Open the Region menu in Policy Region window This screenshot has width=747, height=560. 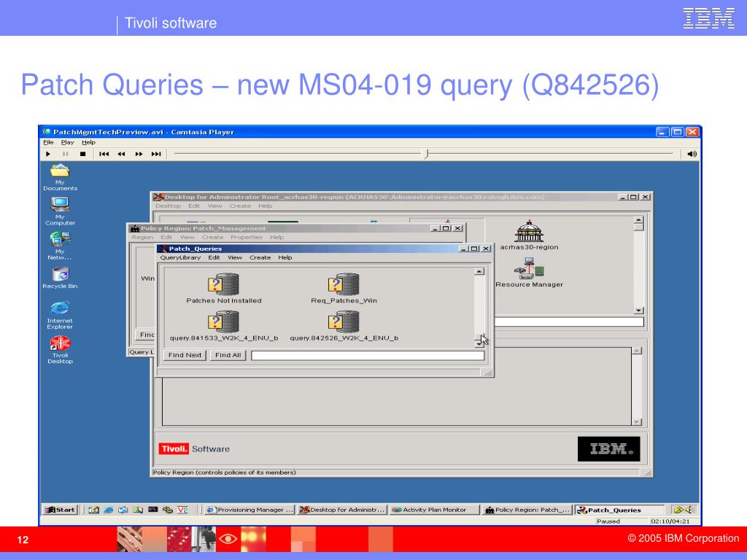click(x=142, y=237)
